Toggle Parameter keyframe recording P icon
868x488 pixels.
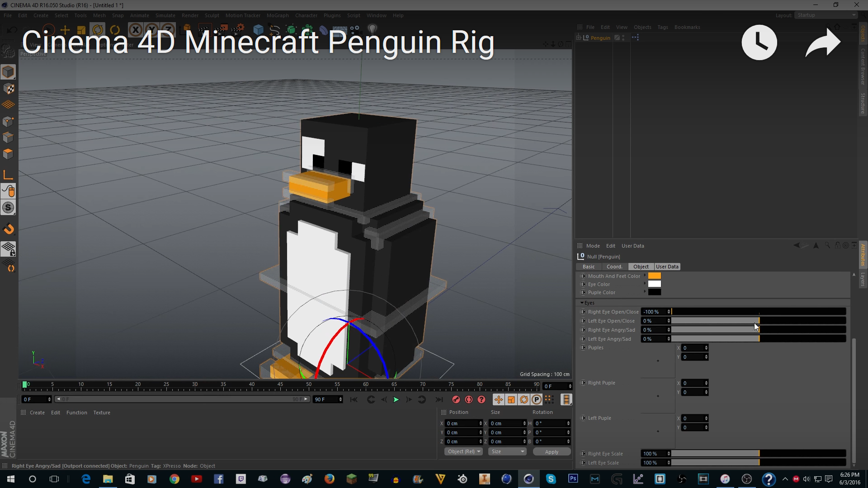[537, 399]
